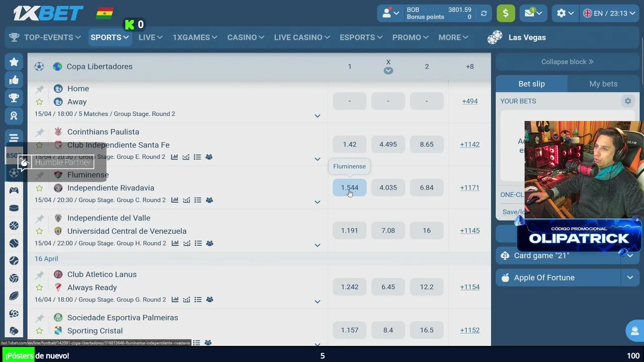Viewport: 644px width, 362px height.
Task: Open the messages envelope dropdown
Action: [x=533, y=14]
